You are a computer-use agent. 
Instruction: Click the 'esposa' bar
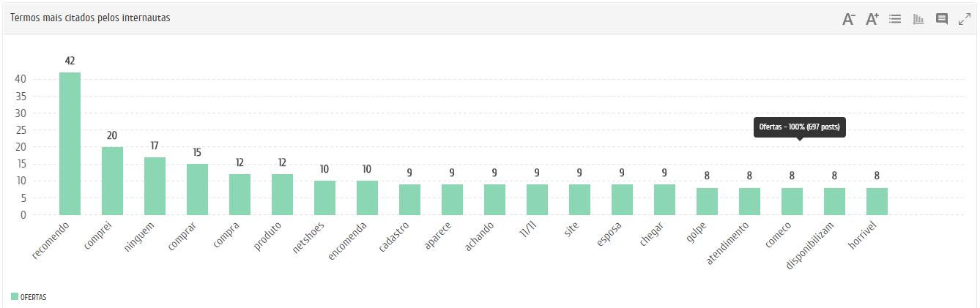pos(622,200)
